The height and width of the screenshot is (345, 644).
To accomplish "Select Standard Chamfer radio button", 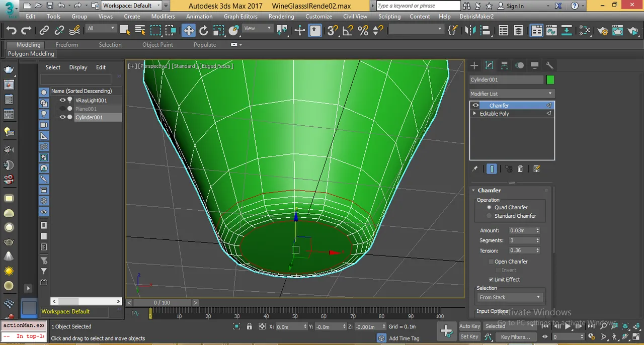I will tap(489, 216).
